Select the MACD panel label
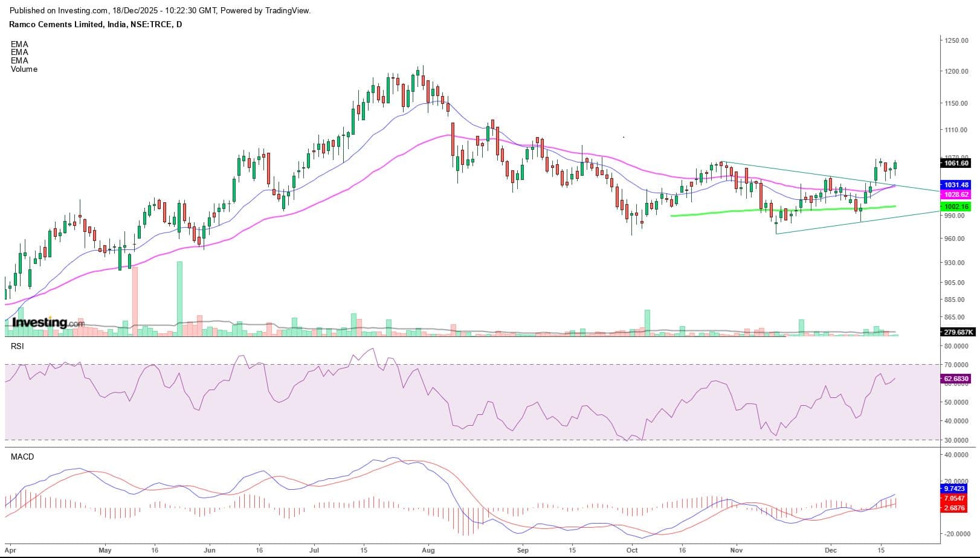This screenshot has width=980, height=558. (22, 457)
